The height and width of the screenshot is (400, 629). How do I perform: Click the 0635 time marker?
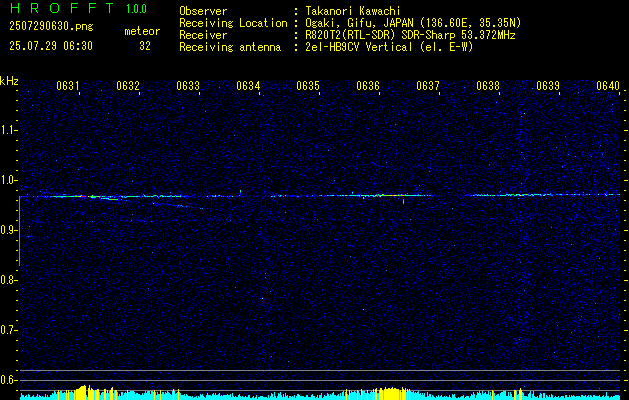point(308,86)
